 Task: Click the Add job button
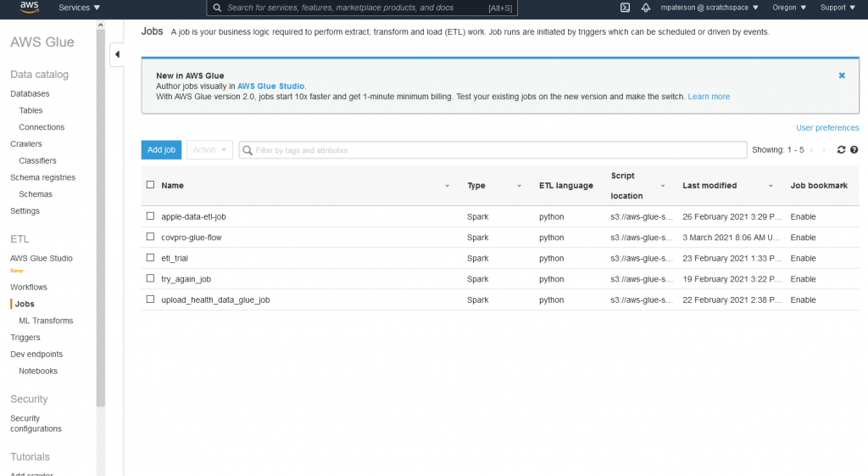[x=161, y=149]
